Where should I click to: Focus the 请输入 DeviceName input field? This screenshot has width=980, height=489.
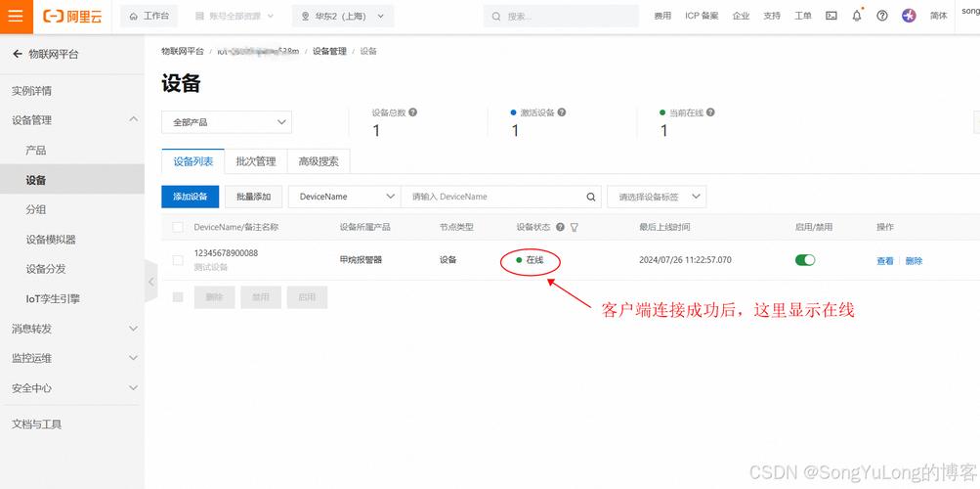pos(493,197)
